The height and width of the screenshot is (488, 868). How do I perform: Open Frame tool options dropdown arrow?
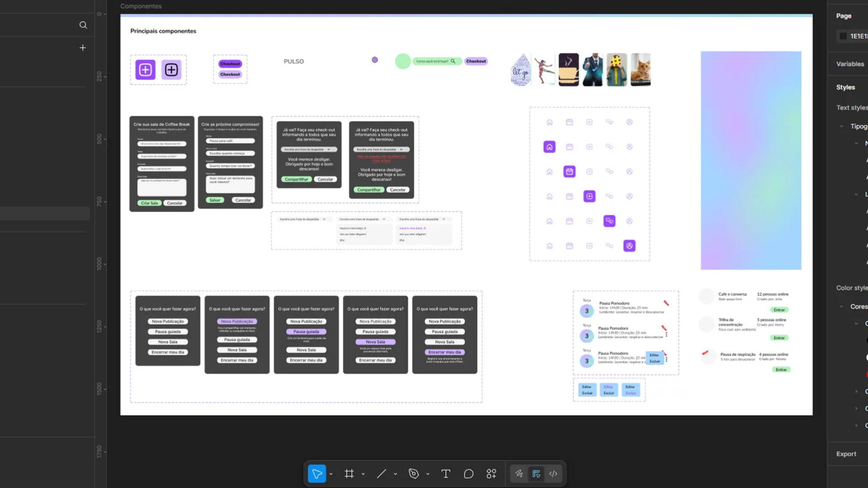(363, 474)
